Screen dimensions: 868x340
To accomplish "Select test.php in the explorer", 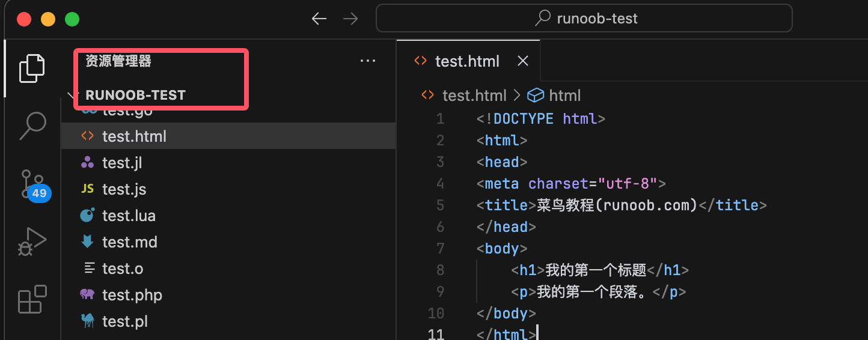I will (x=132, y=295).
